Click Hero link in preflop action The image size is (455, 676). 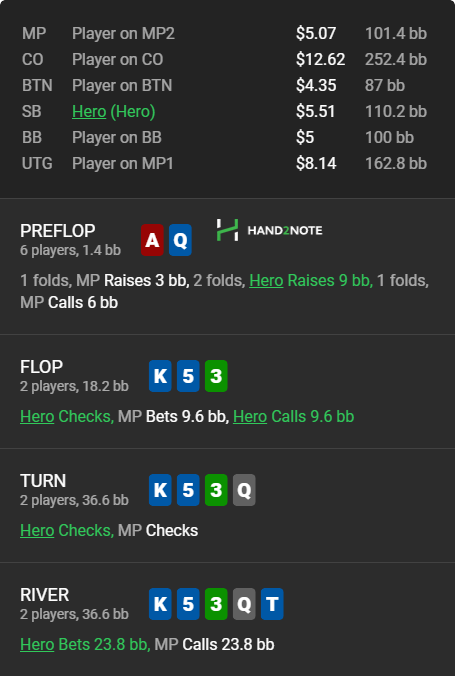point(266,281)
